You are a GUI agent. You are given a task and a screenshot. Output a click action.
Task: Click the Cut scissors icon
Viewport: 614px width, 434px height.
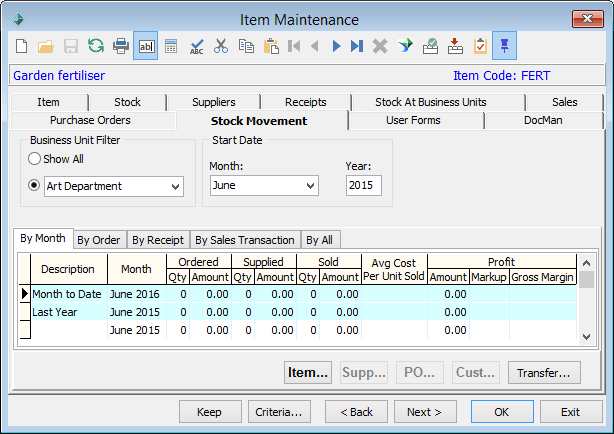(x=221, y=46)
